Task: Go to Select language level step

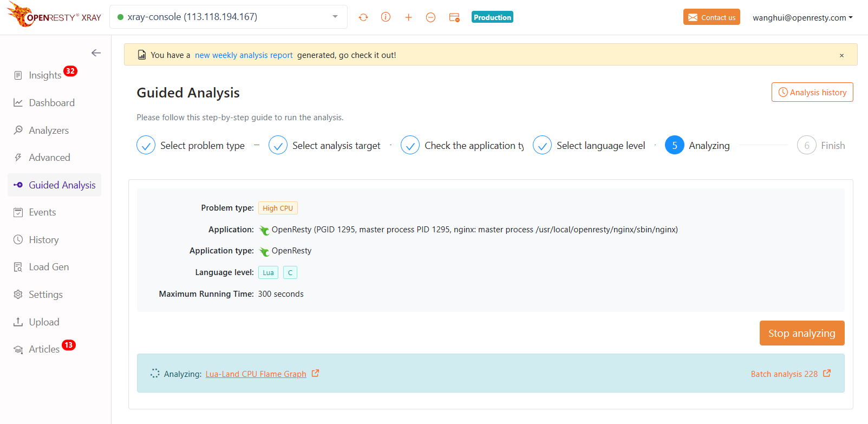Action: click(589, 145)
